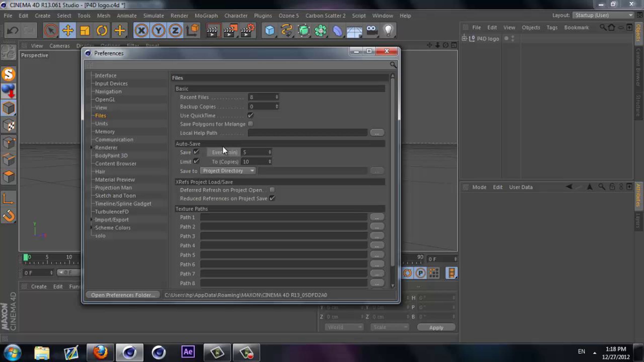The height and width of the screenshot is (362, 644).
Task: Switch to Model mode cube icon
Action: (x=9, y=108)
